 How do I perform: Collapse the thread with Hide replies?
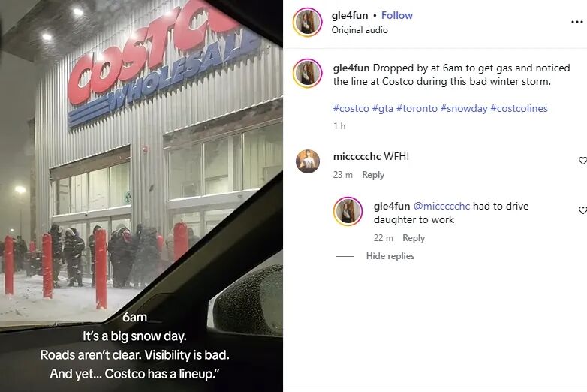[x=390, y=256]
